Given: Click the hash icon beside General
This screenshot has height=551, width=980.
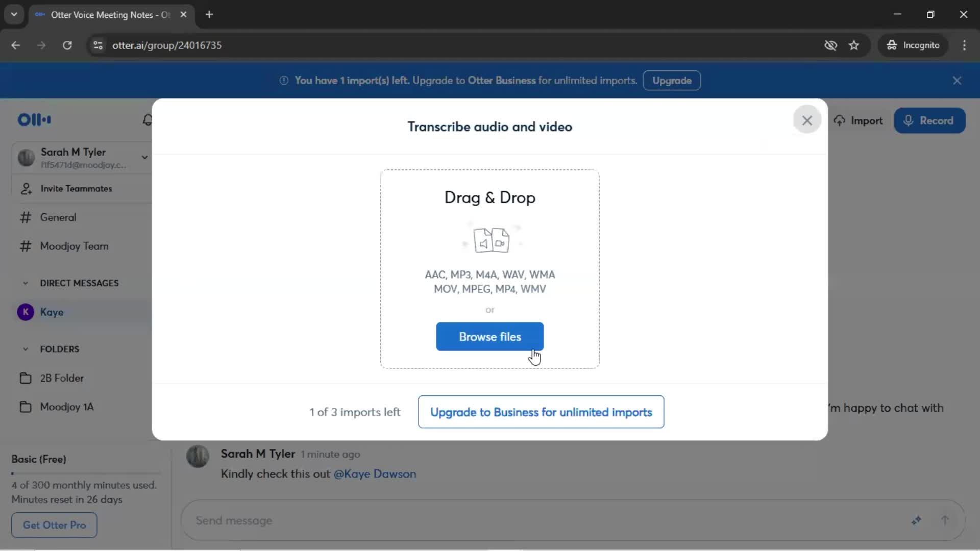Looking at the screenshot, I should [26, 218].
